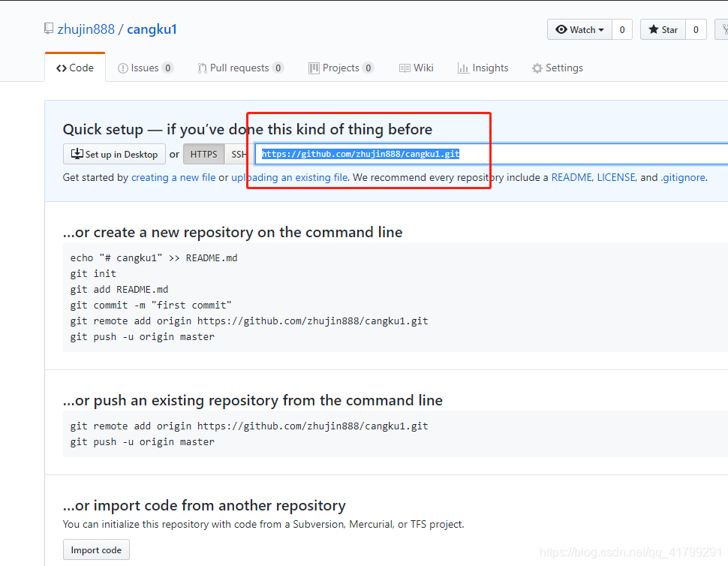
Task: Click the star icon on Star button
Action: (x=653, y=29)
